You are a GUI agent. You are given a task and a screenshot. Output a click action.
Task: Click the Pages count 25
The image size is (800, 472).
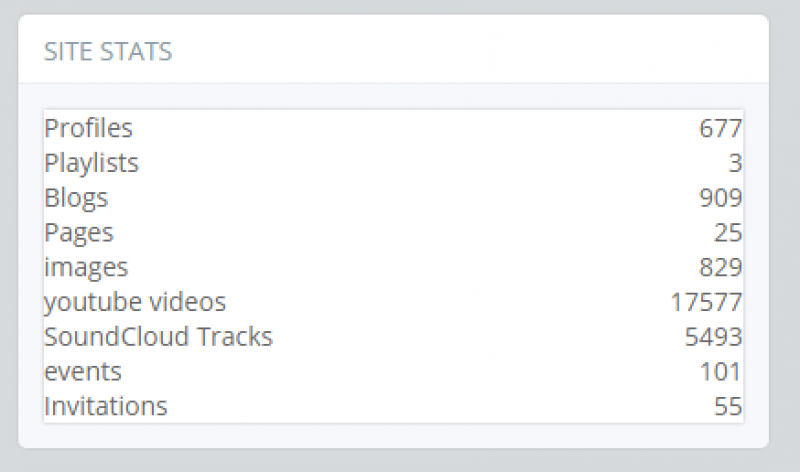point(728,233)
